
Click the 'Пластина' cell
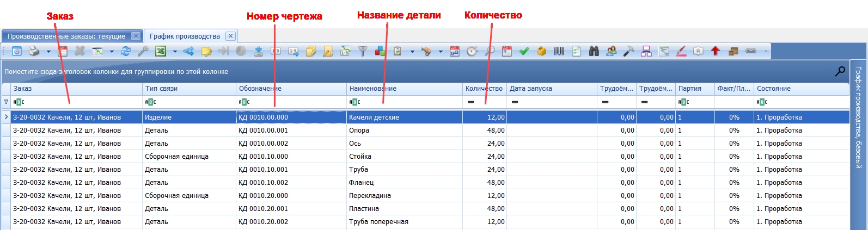(x=405, y=209)
